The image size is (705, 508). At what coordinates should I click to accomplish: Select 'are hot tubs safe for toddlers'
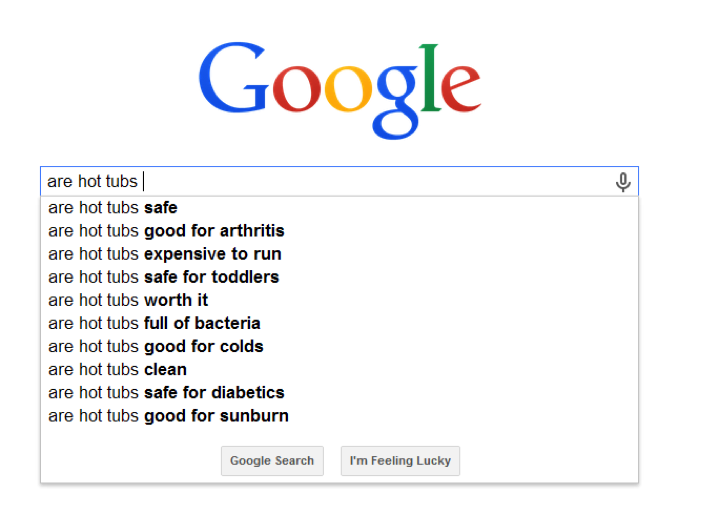point(339,277)
